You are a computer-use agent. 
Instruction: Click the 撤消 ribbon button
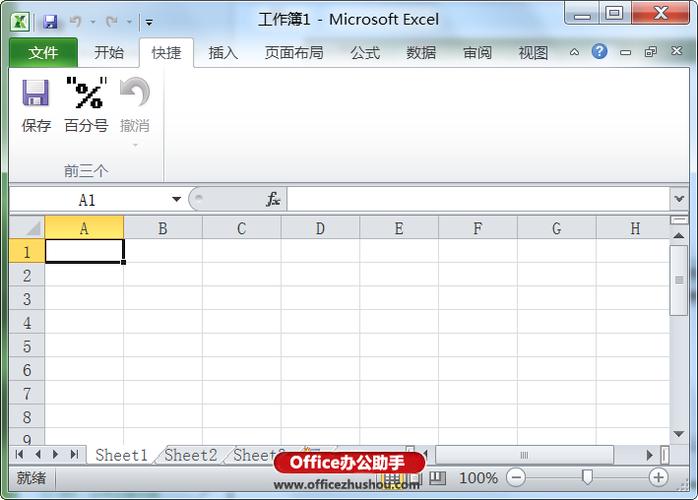[x=135, y=106]
